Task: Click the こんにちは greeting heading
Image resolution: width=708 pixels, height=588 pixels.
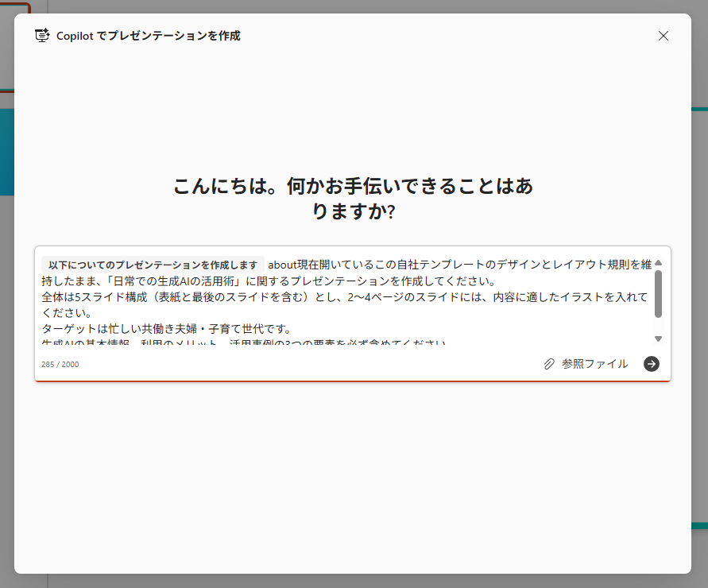Action: tap(353, 199)
